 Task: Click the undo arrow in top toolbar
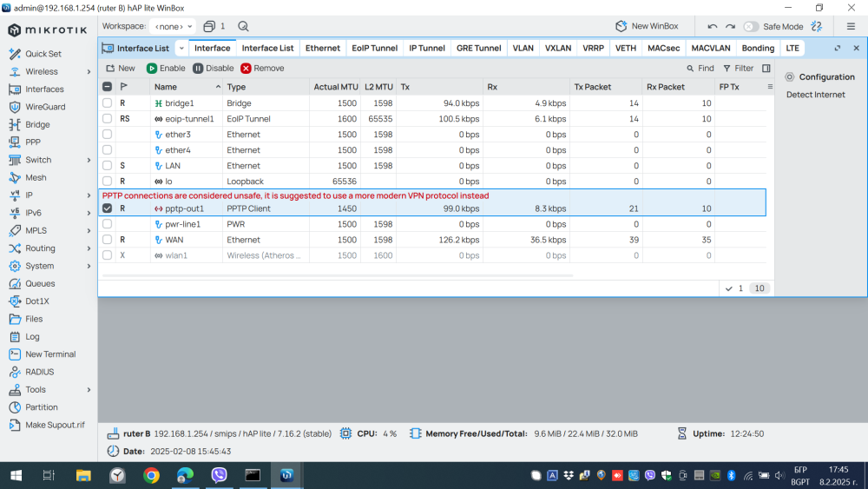(712, 27)
